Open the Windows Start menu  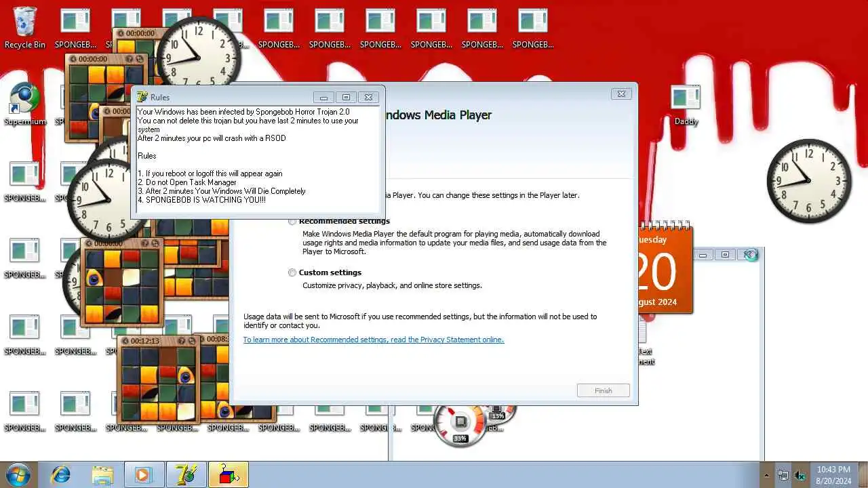[x=18, y=474]
